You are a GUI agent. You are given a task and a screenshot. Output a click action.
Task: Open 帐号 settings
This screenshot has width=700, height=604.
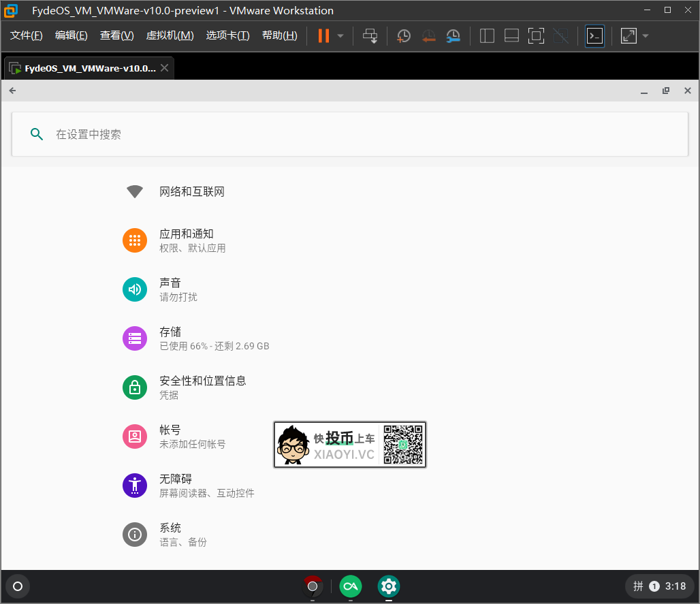tap(192, 436)
